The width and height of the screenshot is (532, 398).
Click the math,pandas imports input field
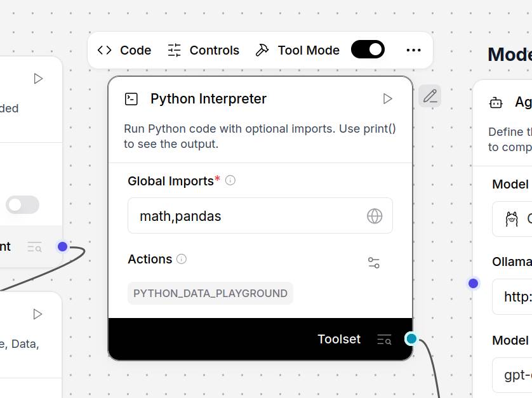coord(248,216)
